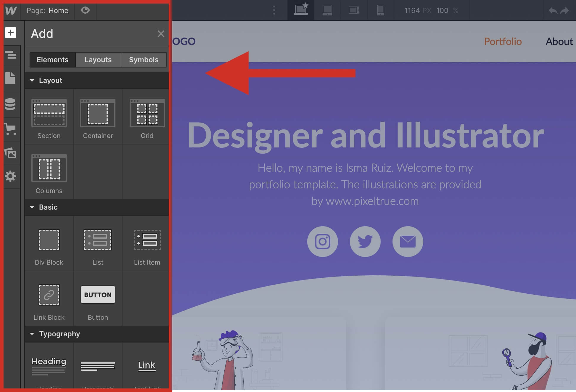This screenshot has height=392, width=576.
Task: Collapse the Typography section
Action: (x=96, y=334)
